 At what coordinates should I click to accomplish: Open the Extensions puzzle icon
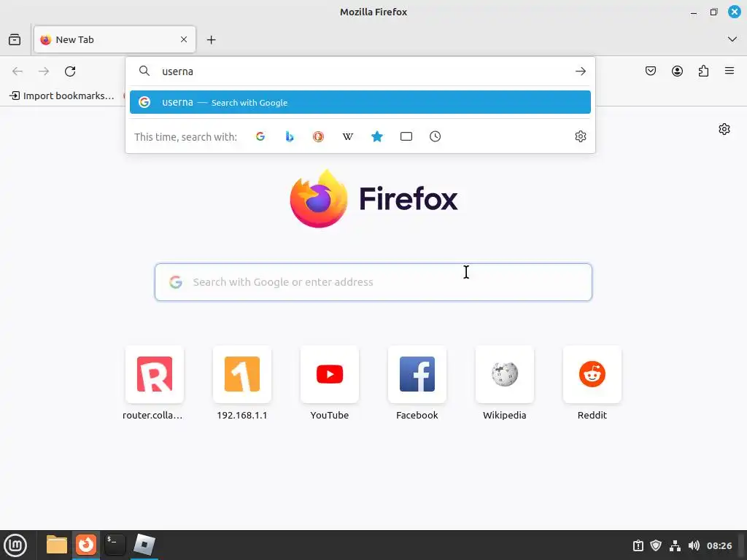click(703, 71)
